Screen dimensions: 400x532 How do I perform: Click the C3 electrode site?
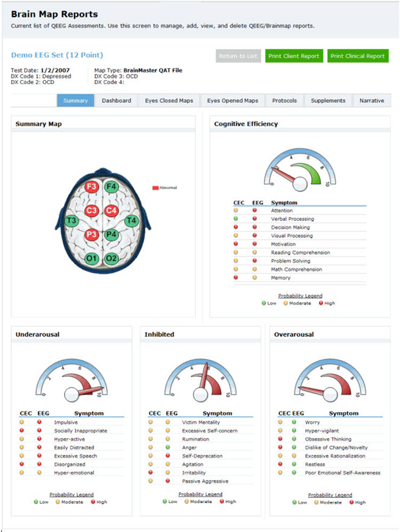[92, 210]
